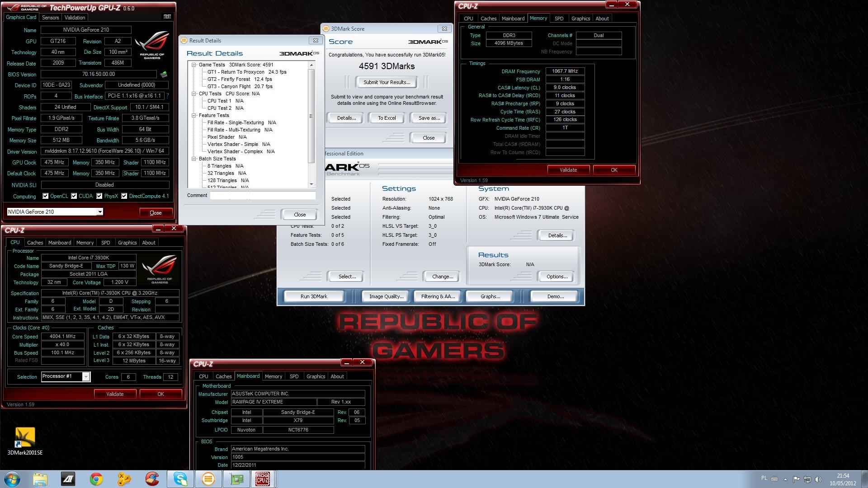Open System Details button in 3DMark
Screen dimensions: 868x488
[x=557, y=235]
